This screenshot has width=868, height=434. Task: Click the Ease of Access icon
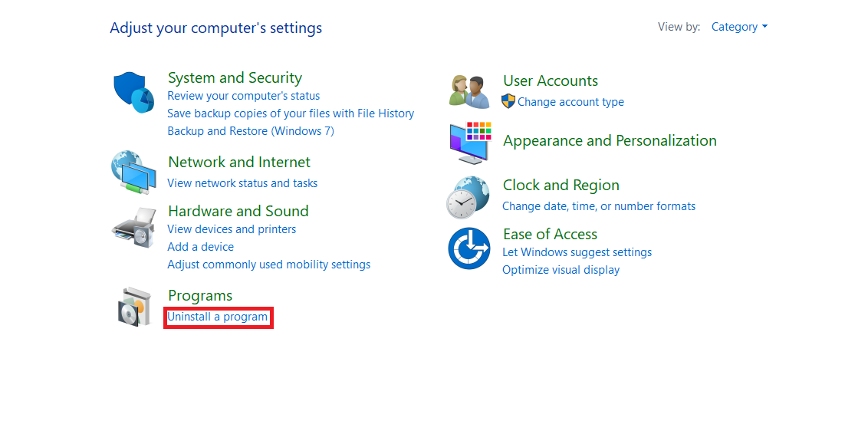(469, 248)
